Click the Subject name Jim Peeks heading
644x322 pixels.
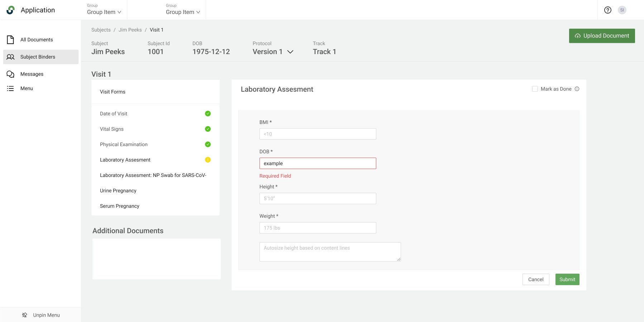point(108,52)
